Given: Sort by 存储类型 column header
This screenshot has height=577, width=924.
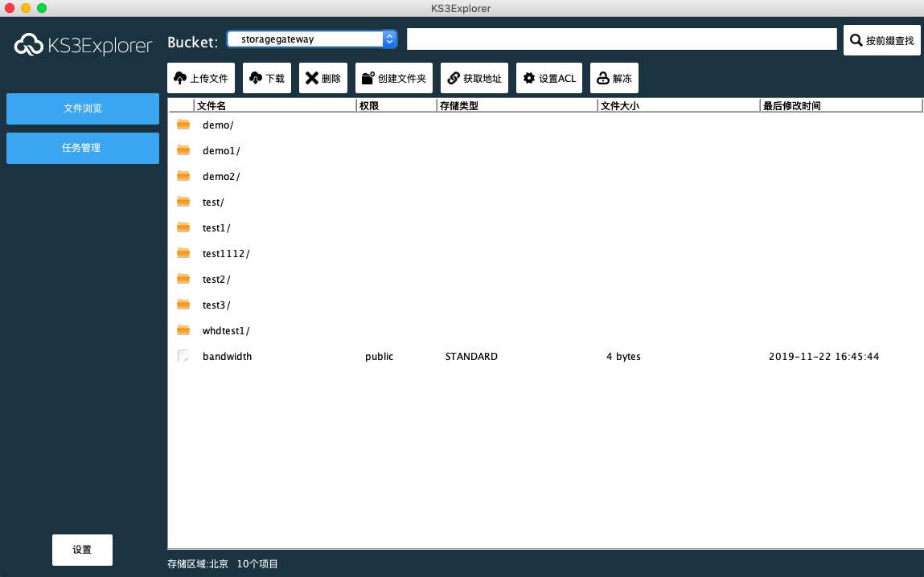Looking at the screenshot, I should click(517, 105).
